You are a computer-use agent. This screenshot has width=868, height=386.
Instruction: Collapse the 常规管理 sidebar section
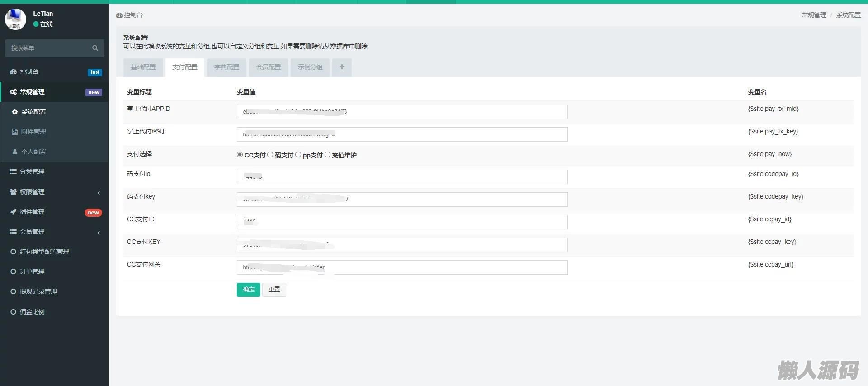pos(33,92)
